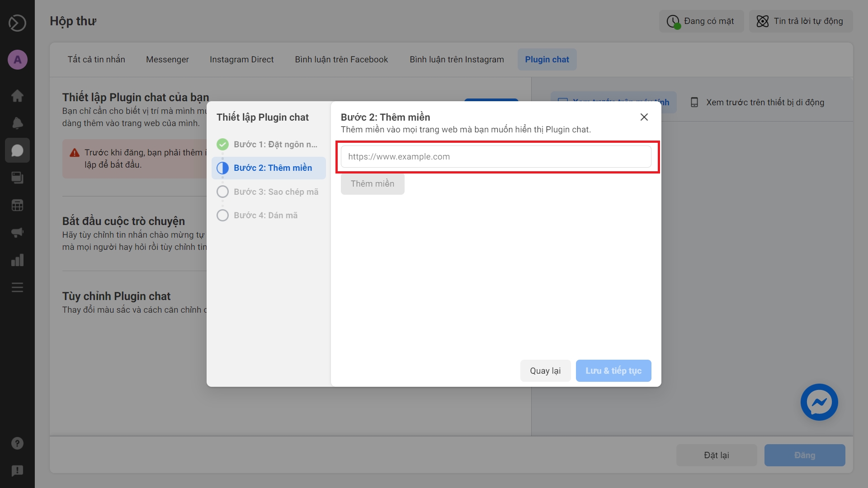Click the Home icon in sidebar
The image size is (868, 488).
click(x=17, y=96)
